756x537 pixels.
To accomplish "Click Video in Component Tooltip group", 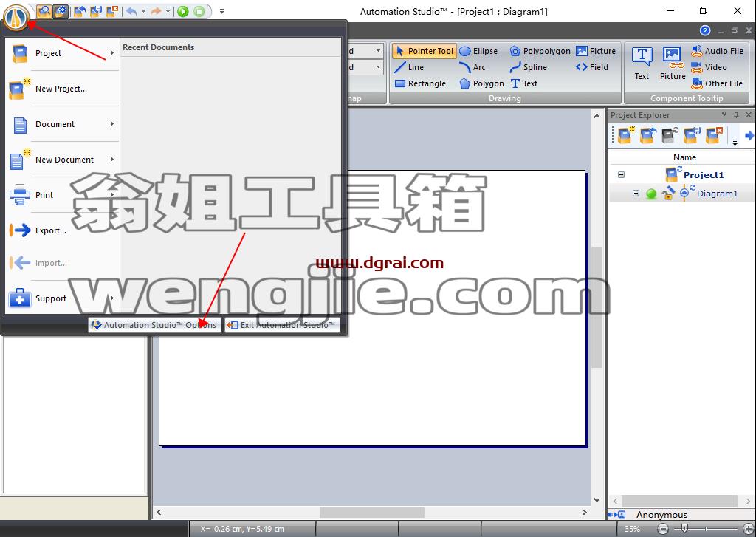I will [x=709, y=67].
